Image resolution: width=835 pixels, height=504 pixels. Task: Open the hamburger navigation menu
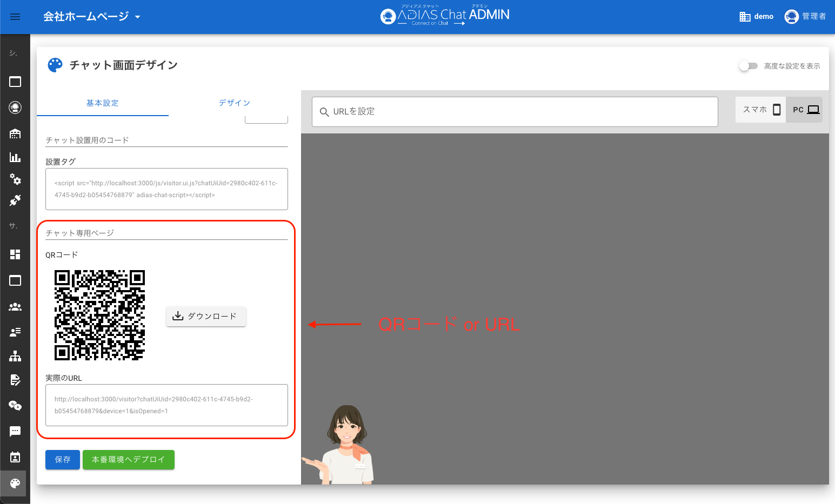[15, 17]
